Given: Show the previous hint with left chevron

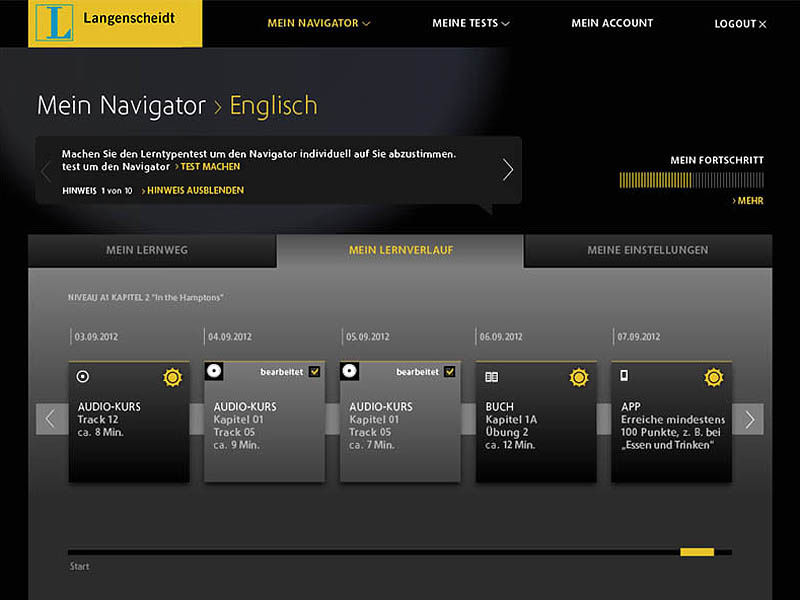Looking at the screenshot, I should click(x=46, y=171).
